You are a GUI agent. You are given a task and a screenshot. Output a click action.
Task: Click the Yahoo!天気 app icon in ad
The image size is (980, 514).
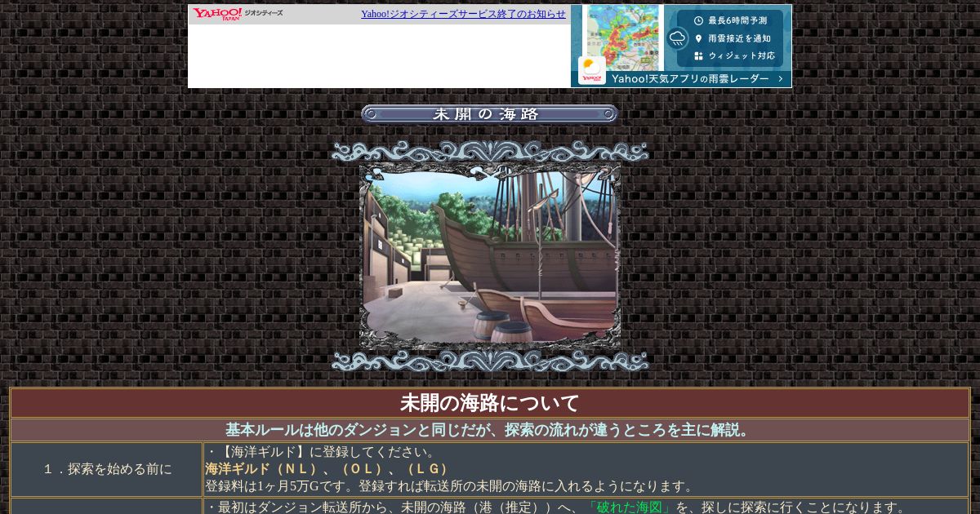click(x=592, y=71)
